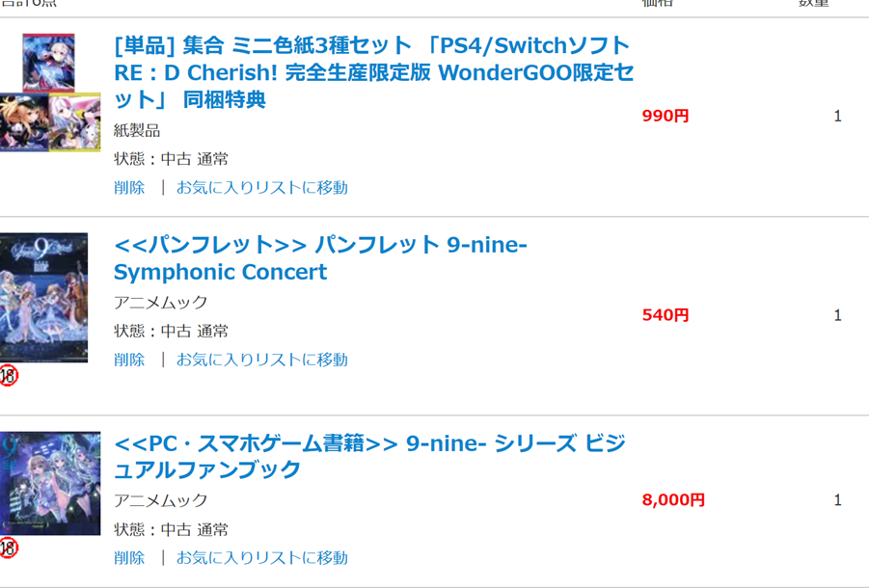Delete the ミニ色紙3種セット item with 削除
The width and height of the screenshot is (869, 588).
129,187
